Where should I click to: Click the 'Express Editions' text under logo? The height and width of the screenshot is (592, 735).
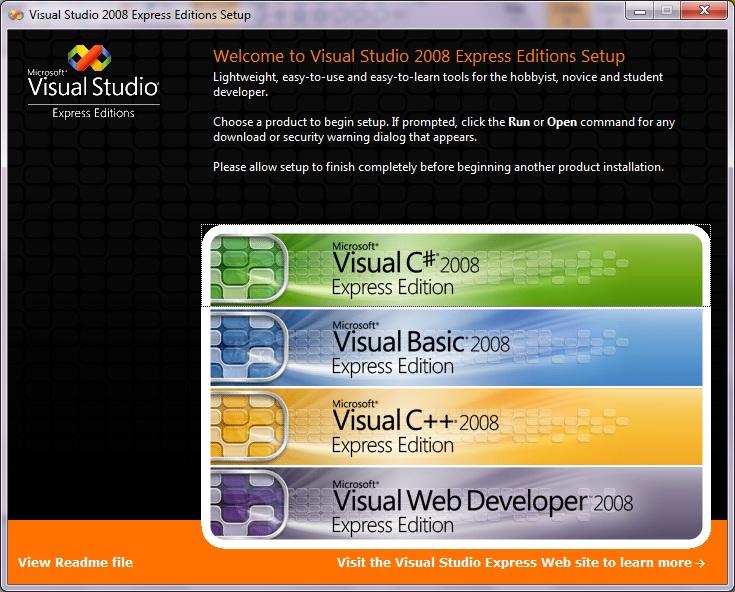coord(93,113)
